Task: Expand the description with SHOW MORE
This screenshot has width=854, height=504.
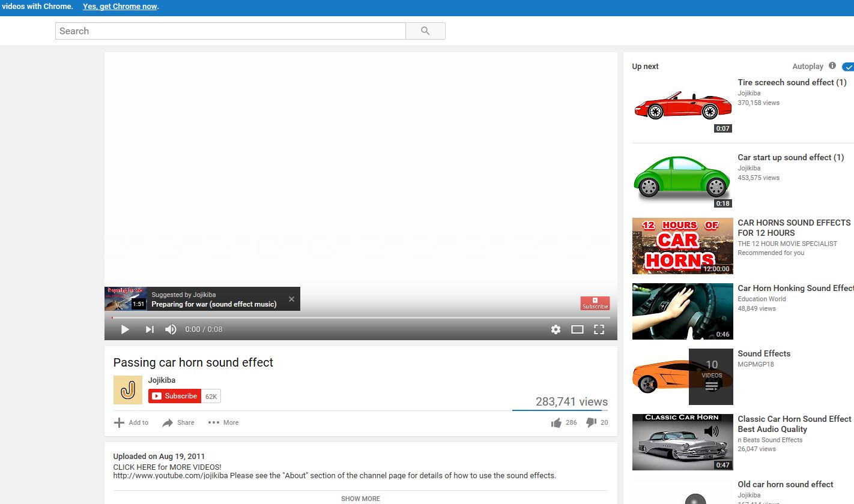Action: [360, 499]
